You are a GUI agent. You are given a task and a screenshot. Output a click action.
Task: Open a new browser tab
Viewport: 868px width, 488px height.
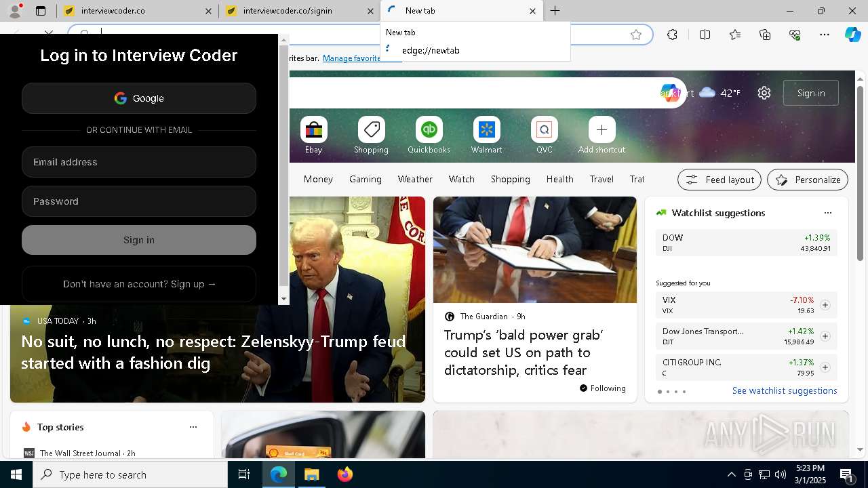pyautogui.click(x=555, y=11)
